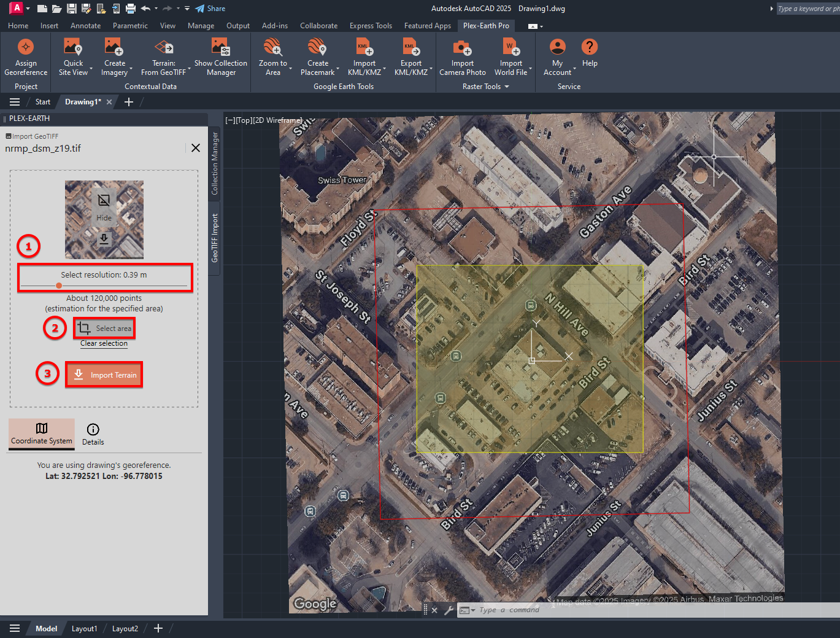Viewport: 840px width, 638px height.
Task: Open the Details tab
Action: tap(93, 434)
